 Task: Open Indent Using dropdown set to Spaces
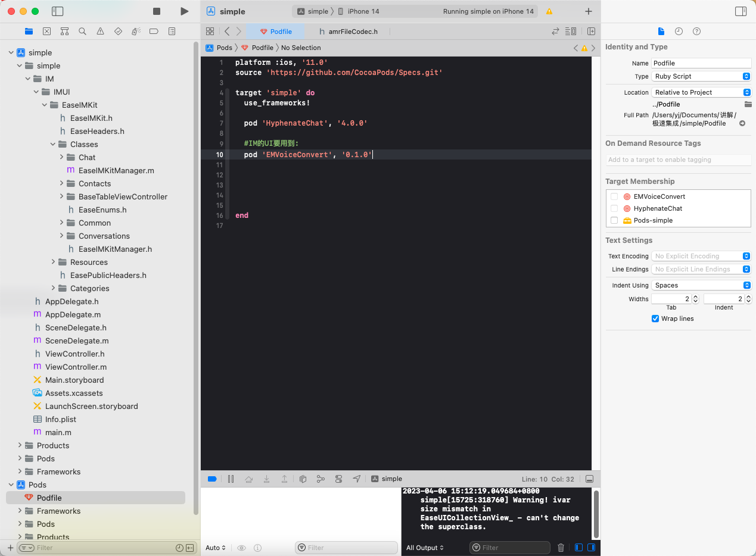[701, 285]
